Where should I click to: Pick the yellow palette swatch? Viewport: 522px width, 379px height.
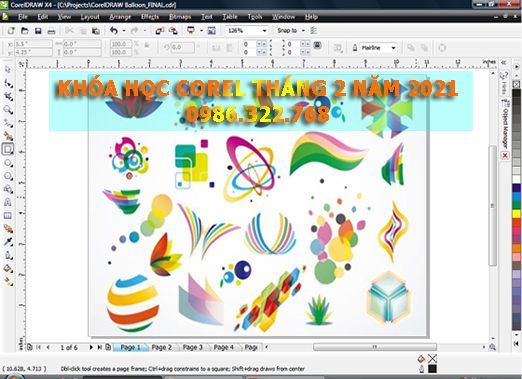click(x=516, y=214)
